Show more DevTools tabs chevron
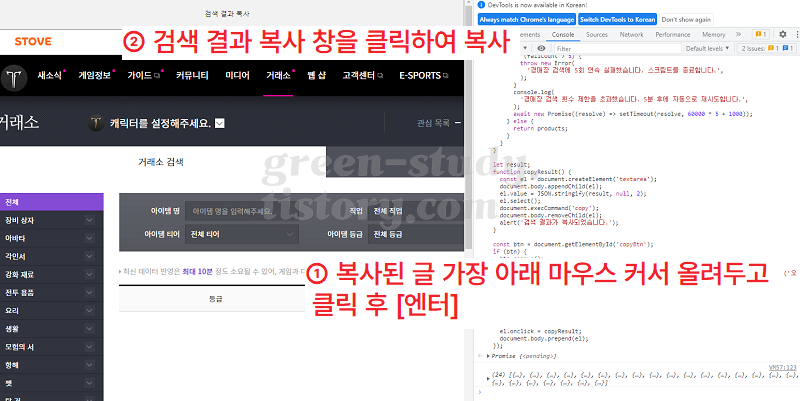 point(738,34)
